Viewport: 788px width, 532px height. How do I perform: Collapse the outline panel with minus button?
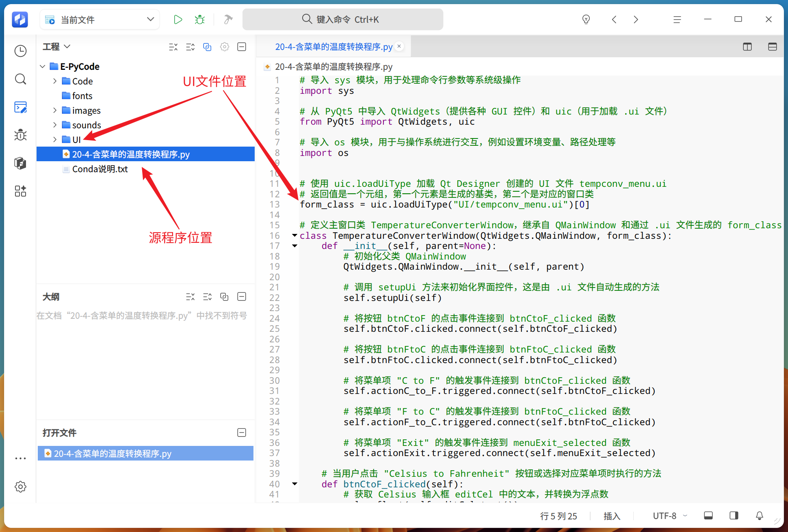(242, 297)
